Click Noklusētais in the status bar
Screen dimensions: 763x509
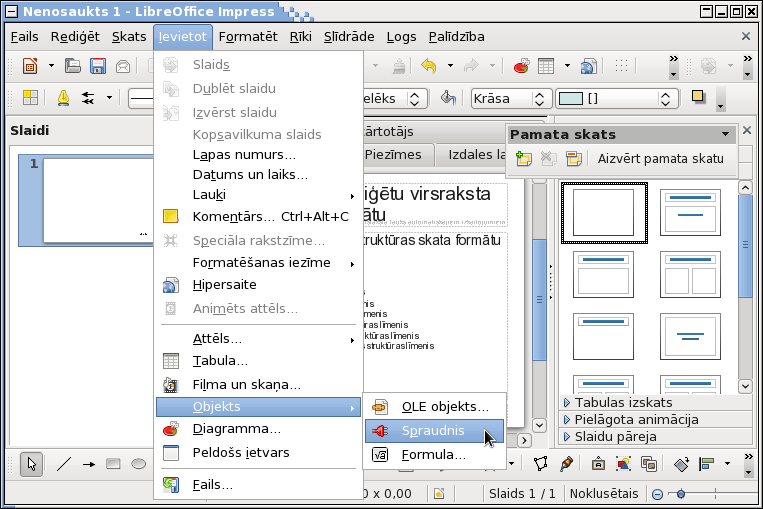(604, 494)
